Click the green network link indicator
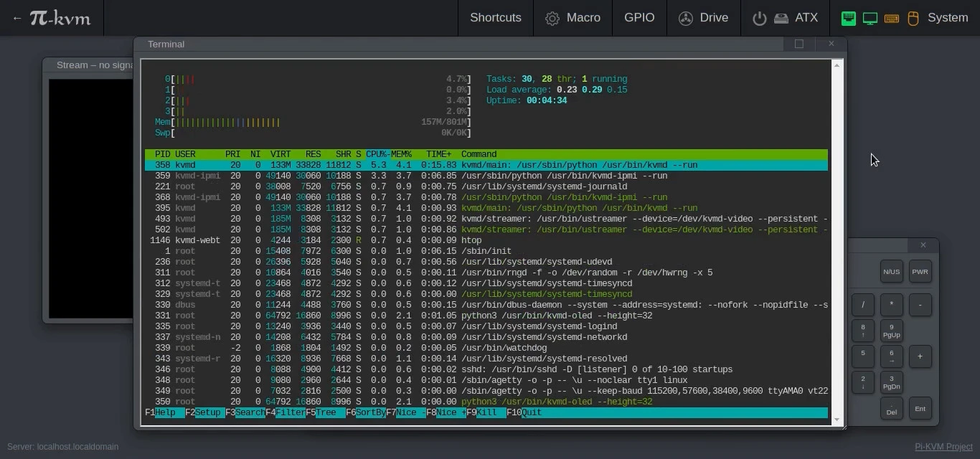This screenshot has width=980, height=459. 848,18
